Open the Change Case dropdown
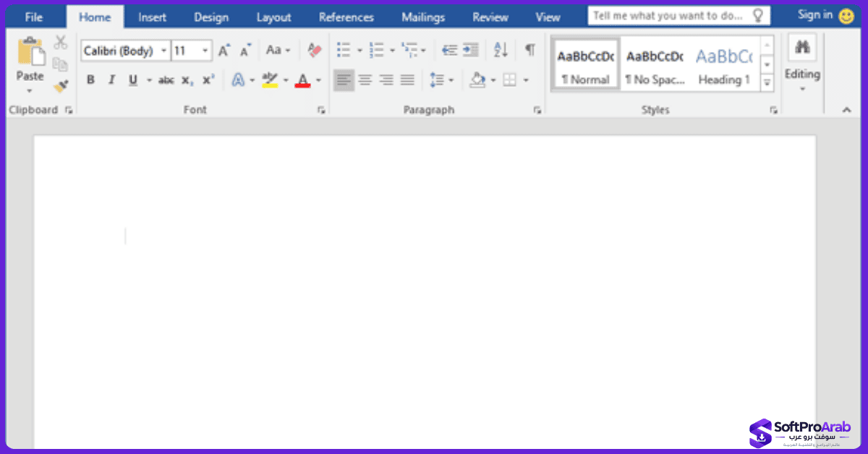 coord(278,51)
